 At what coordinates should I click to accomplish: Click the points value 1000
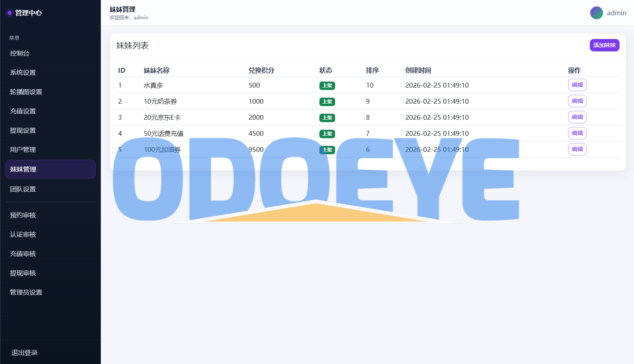click(x=256, y=101)
